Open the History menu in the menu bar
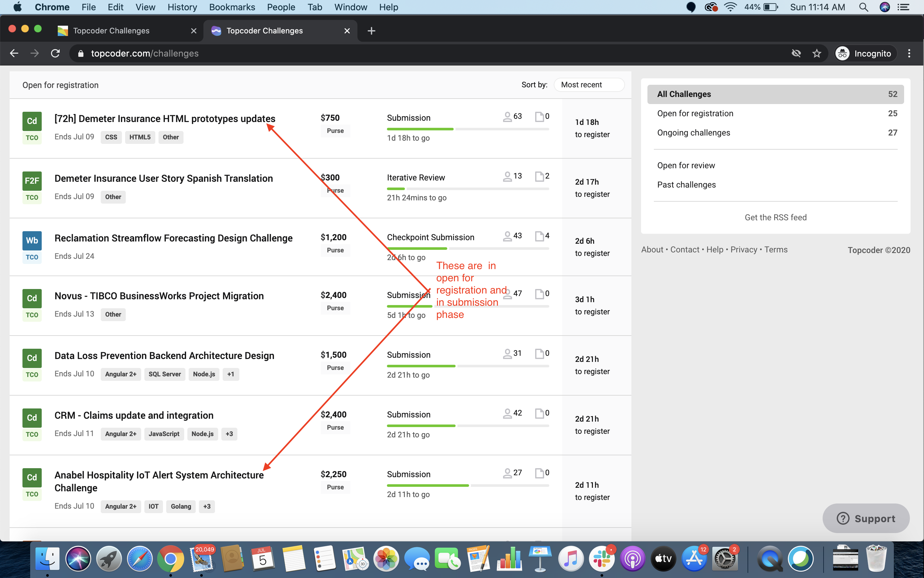Screen dimensions: 924x578 point(182,7)
